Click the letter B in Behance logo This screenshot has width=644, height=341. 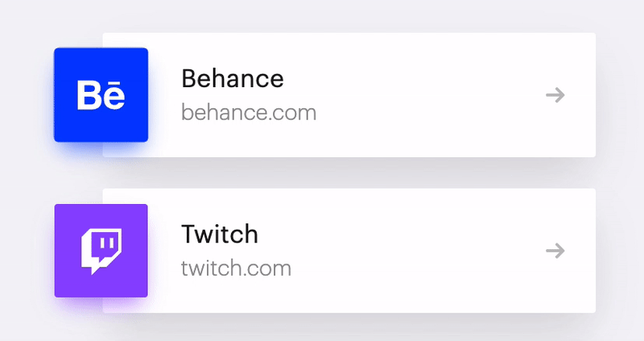tap(89, 95)
